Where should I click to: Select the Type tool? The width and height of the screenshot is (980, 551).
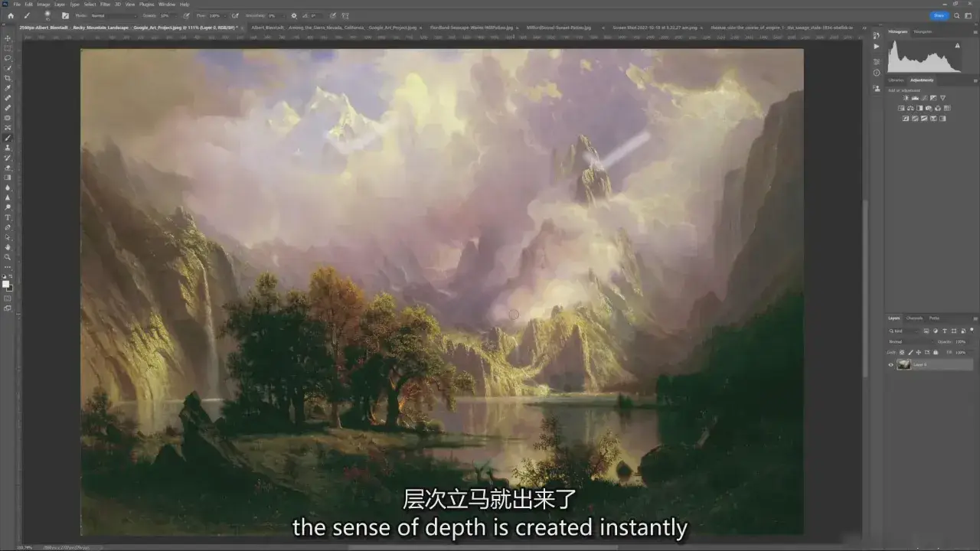(8, 217)
